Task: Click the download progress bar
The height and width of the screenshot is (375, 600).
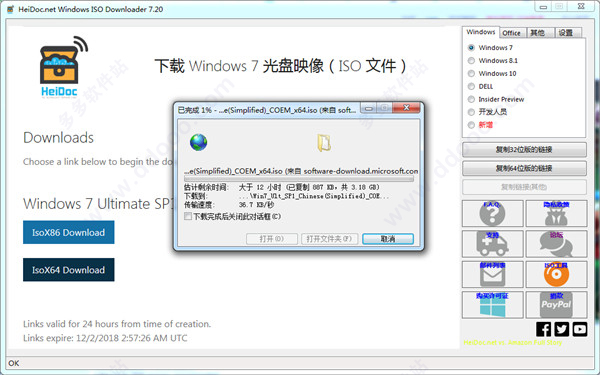Action: pos(299,179)
